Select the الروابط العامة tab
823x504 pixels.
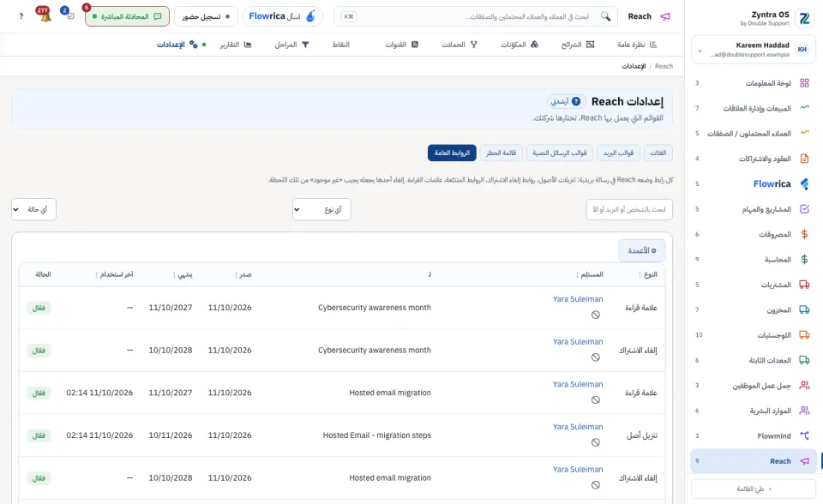point(452,153)
